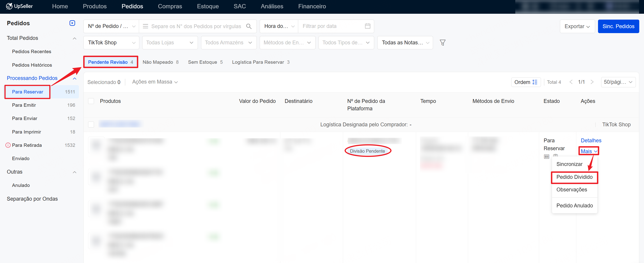This screenshot has width=644, height=263.
Task: Click the play video icon beside Pedidos
Action: (72, 23)
